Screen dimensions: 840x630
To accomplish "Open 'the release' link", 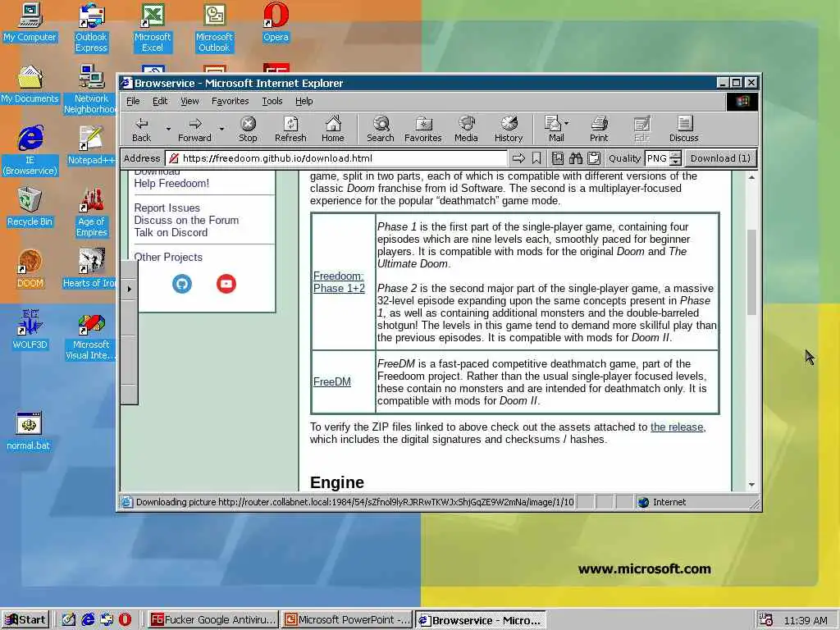I will click(x=677, y=427).
